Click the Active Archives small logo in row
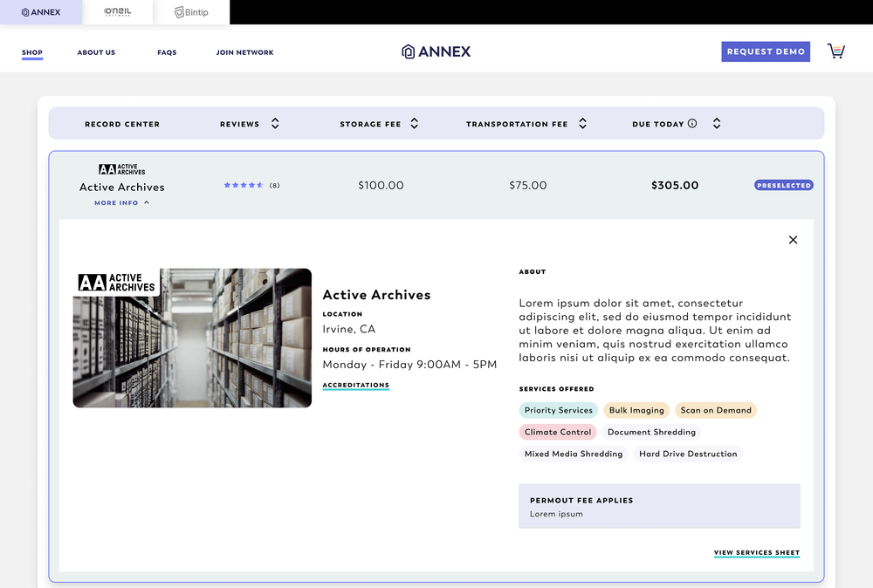This screenshot has width=873, height=588. click(122, 169)
